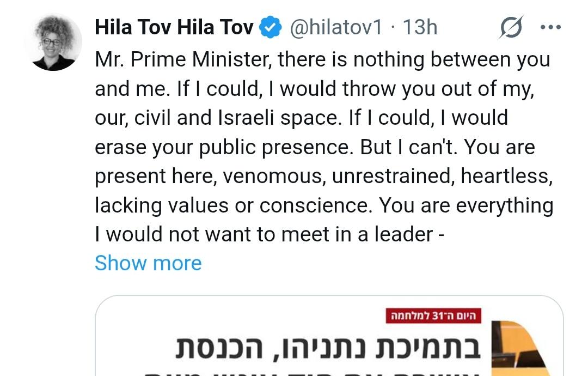Expand the tweet with Show more

pos(148,263)
